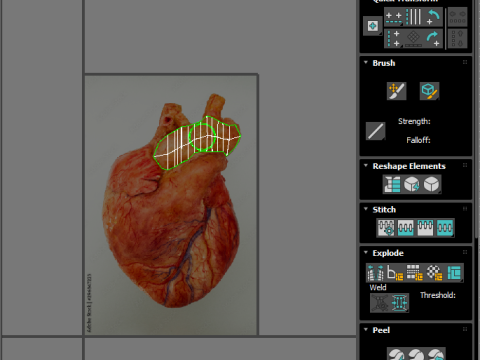Click the icon with three vertical white lines
Screen dimensions: 480x360
point(414,17)
